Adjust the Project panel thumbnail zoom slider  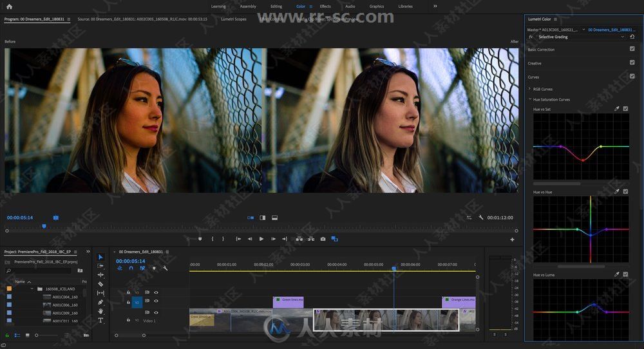46,335
